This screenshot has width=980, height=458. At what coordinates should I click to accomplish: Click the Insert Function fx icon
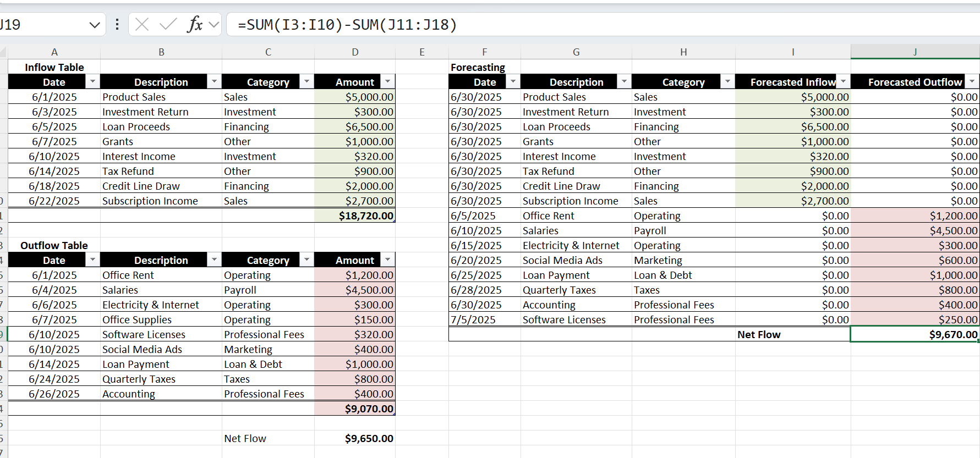tap(195, 24)
